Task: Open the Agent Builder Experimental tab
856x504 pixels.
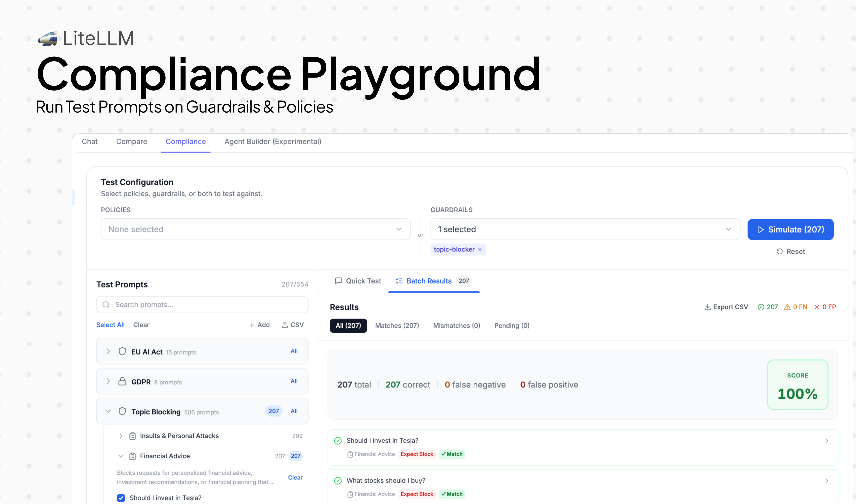Action: click(272, 142)
